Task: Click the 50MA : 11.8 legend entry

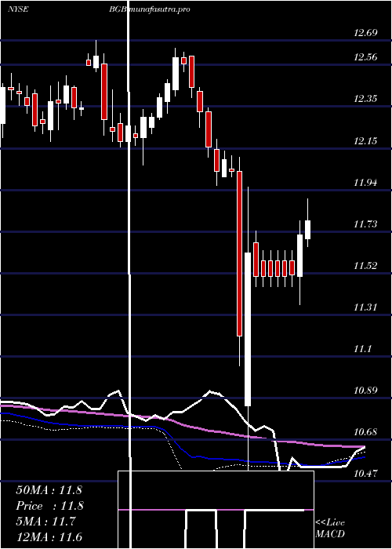Action: (49, 490)
